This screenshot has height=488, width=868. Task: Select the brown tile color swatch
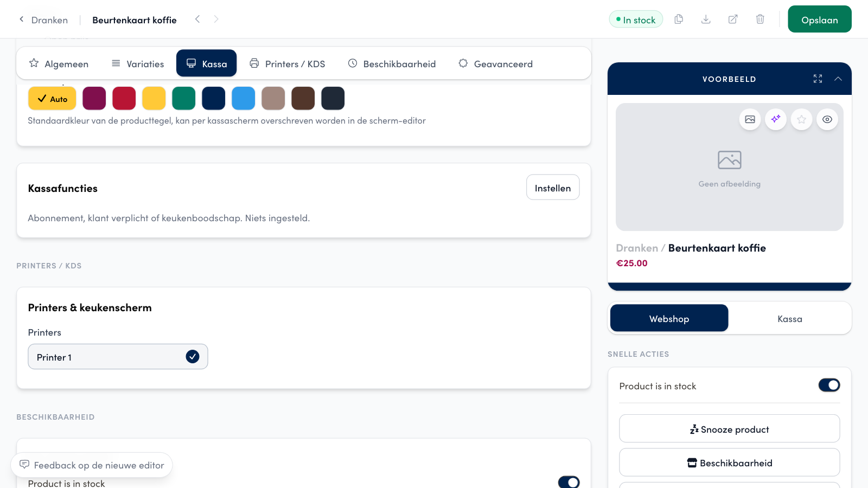coord(303,99)
